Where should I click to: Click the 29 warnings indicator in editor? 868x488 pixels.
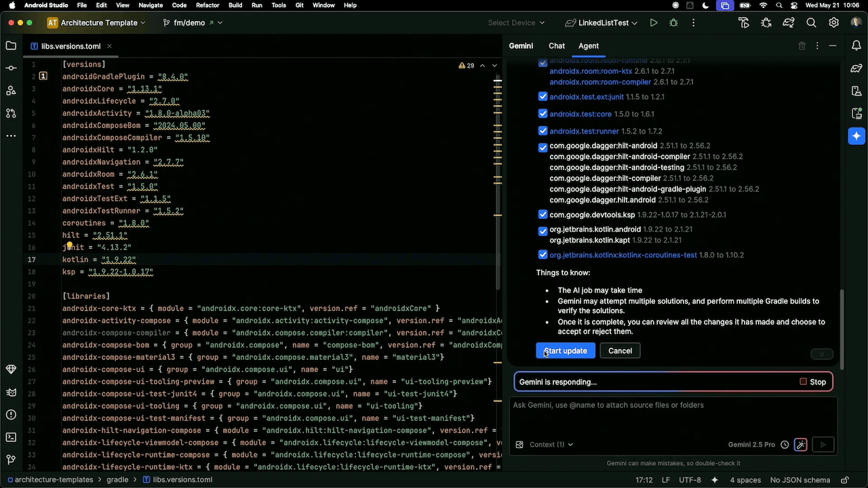[x=467, y=66]
